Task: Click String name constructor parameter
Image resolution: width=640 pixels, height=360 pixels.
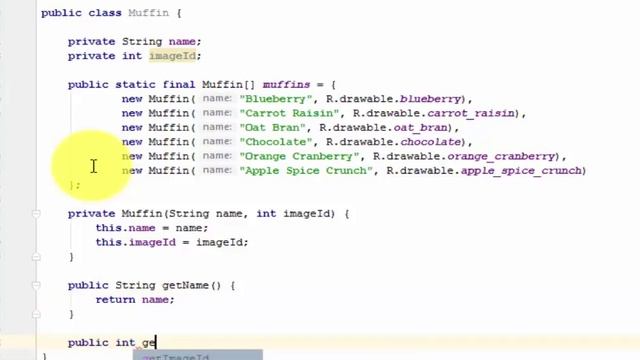Action: tap(205, 213)
